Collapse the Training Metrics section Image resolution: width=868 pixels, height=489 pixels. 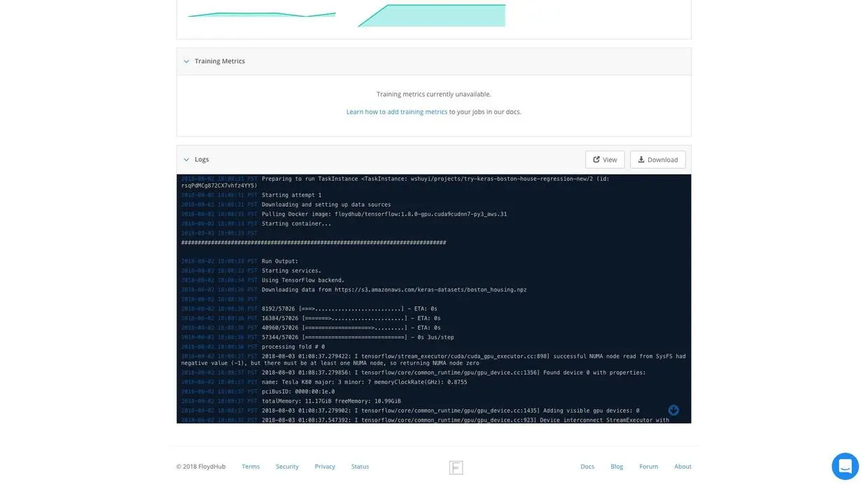tap(186, 62)
